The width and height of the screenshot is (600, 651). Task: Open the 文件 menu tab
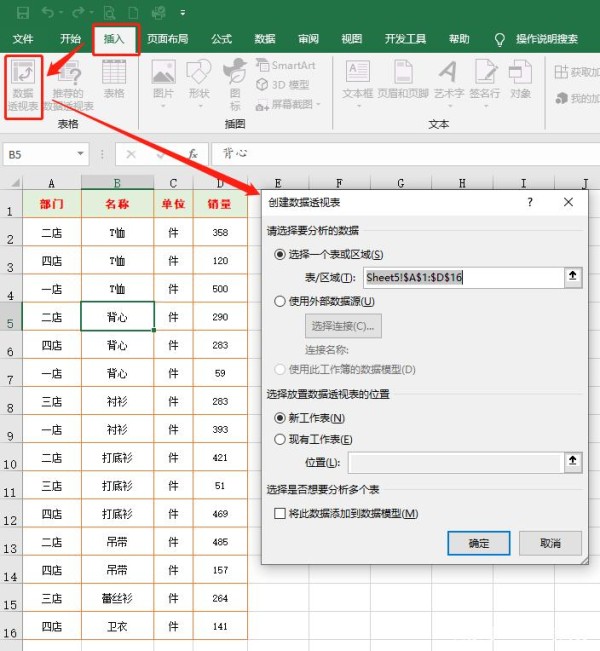pos(23,39)
